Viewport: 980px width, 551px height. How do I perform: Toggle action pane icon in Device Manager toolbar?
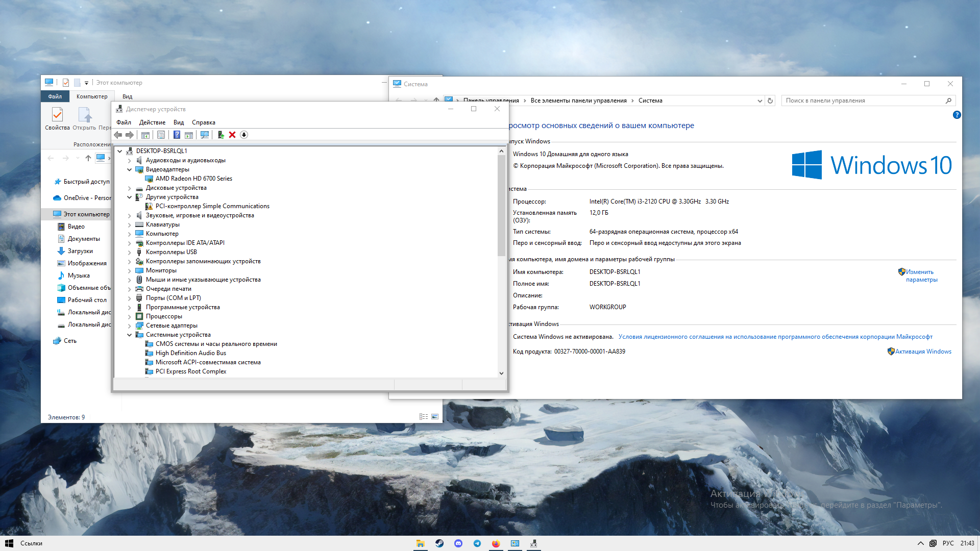[x=189, y=135]
